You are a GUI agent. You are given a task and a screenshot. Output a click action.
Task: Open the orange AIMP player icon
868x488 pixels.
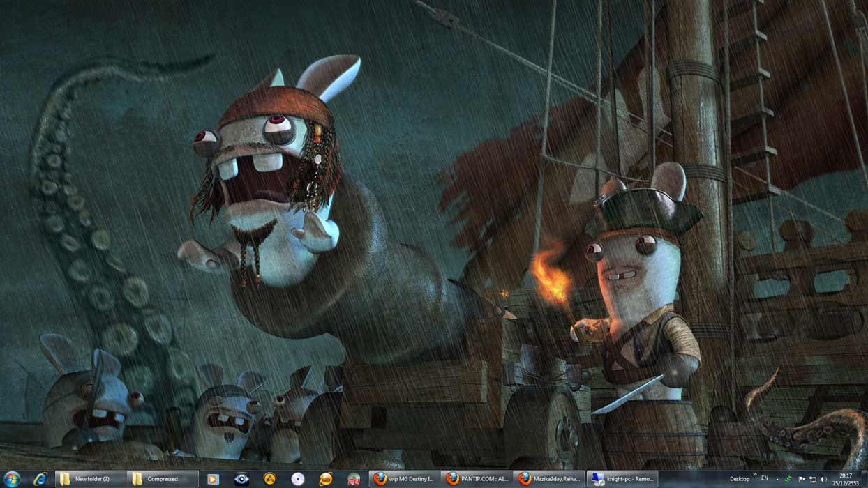269,479
